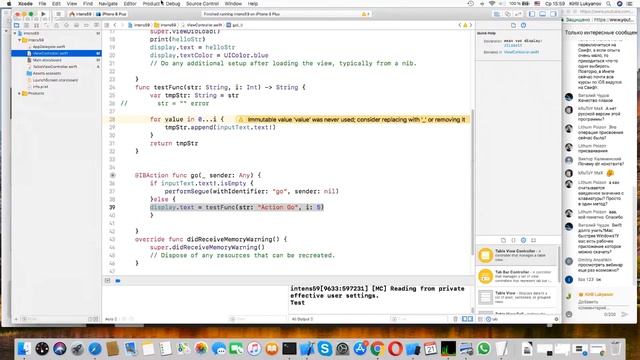Select Table View Controller in object library
The height and width of the screenshot is (360, 640).
tap(517, 255)
